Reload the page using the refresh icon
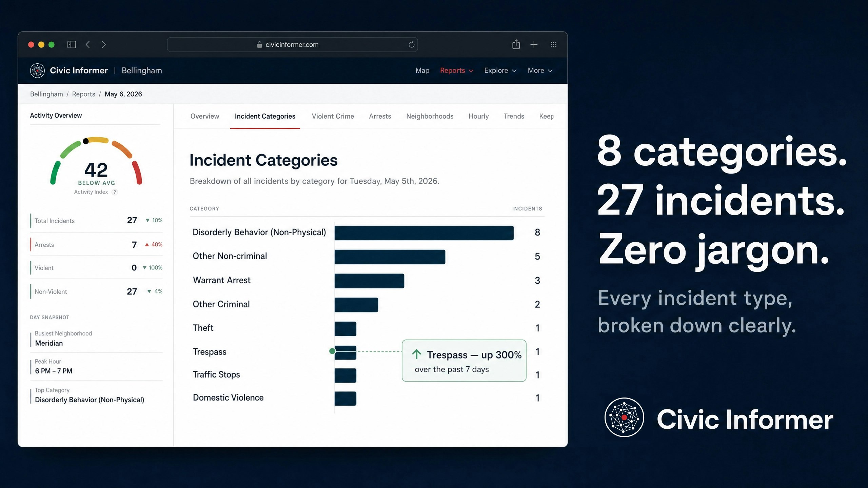This screenshot has height=488, width=868. point(411,44)
